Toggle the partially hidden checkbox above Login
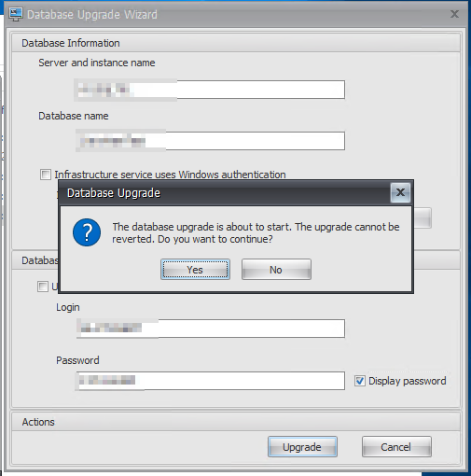 click(x=43, y=287)
